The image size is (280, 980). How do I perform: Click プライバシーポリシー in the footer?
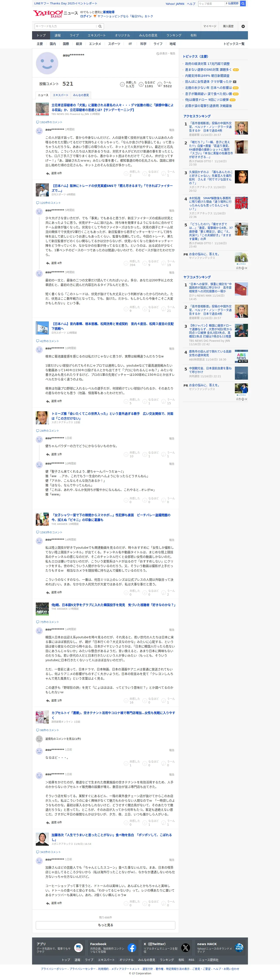[x=54, y=969]
